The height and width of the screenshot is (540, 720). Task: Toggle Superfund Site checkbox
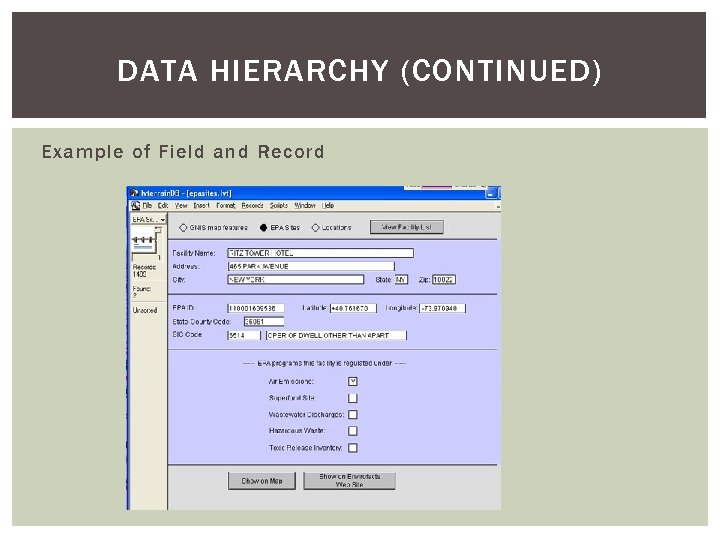click(x=353, y=398)
